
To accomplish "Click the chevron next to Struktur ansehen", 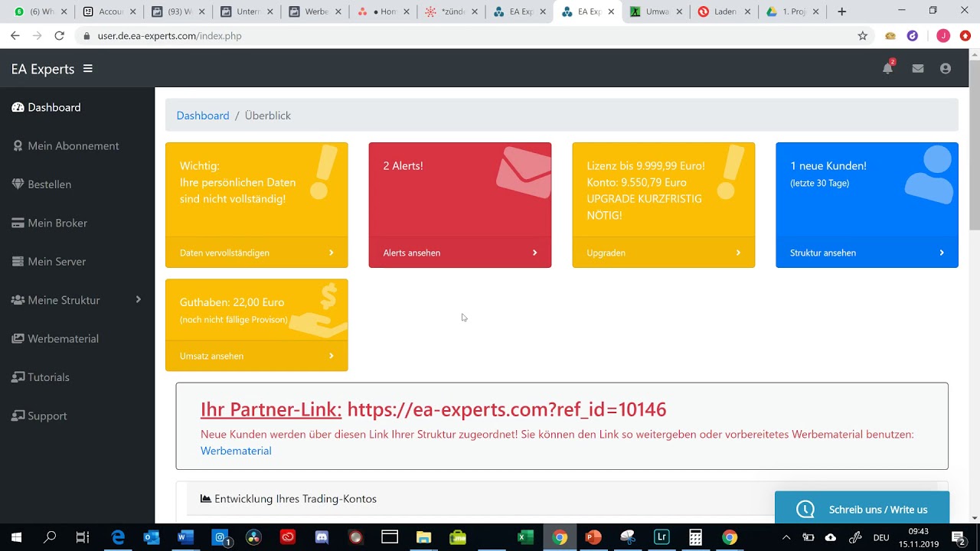I will [x=942, y=253].
